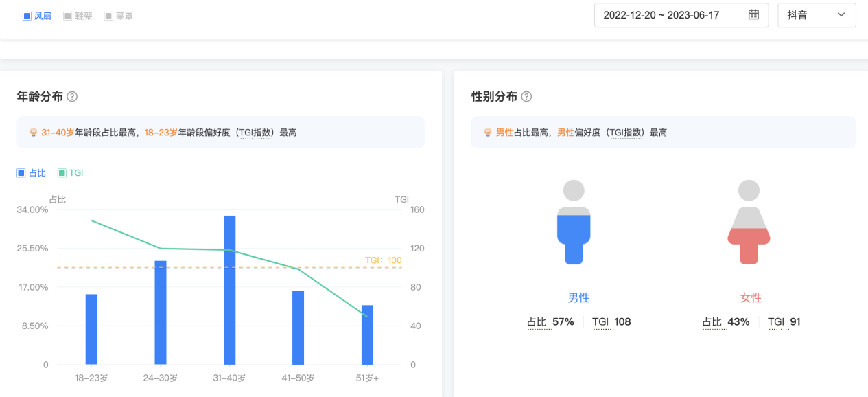
Task: Click the 18-23岁 bar in chart
Action: coord(91,329)
